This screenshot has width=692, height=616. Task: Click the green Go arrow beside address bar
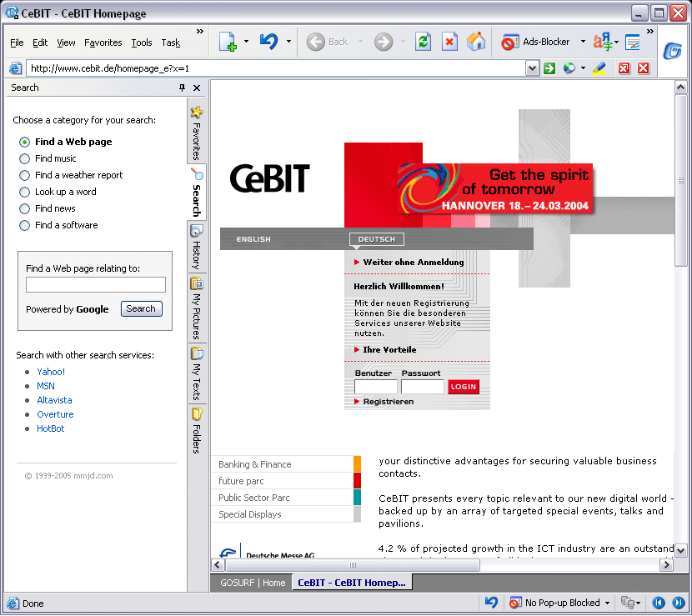549,68
